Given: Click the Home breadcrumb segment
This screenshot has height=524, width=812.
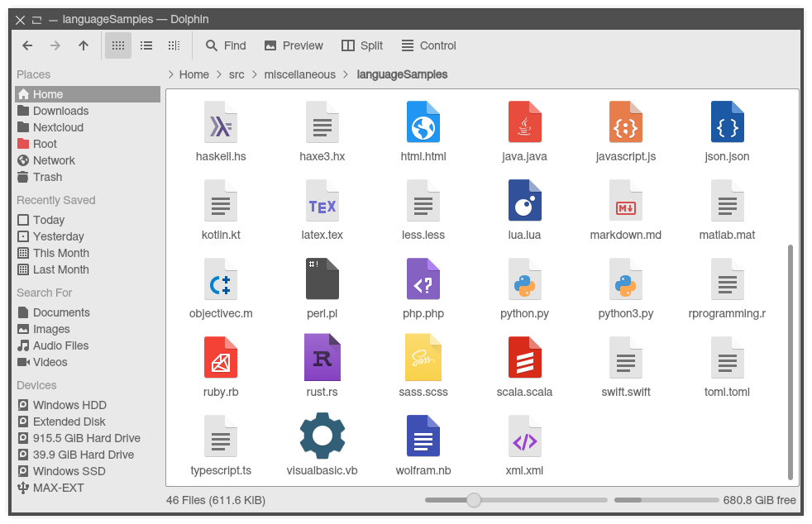Looking at the screenshot, I should pos(194,74).
